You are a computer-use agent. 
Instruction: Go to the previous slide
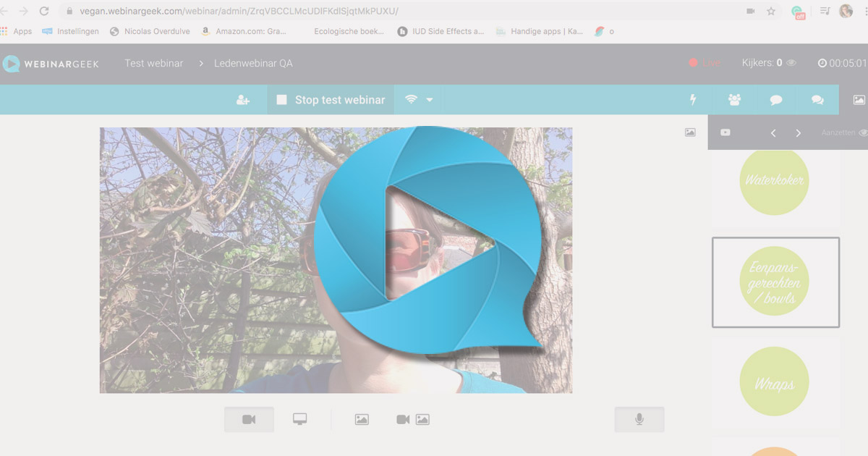click(x=773, y=133)
